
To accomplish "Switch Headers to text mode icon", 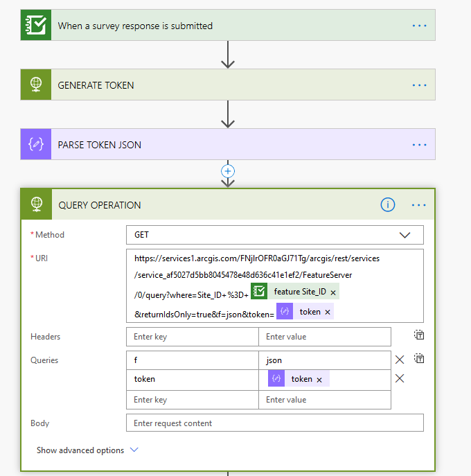I will (x=419, y=335).
